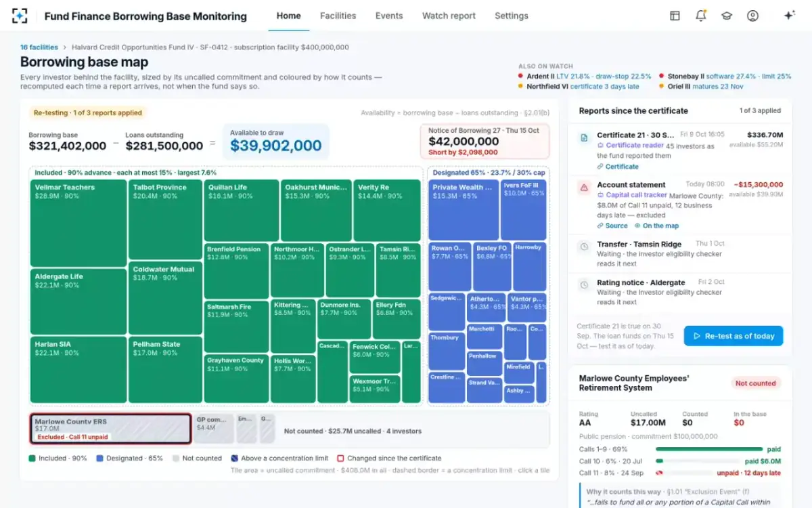Click the clock icon for Transfer · Tamsin Ridge
Image resolution: width=812 pixels, height=508 pixels.
[584, 247]
